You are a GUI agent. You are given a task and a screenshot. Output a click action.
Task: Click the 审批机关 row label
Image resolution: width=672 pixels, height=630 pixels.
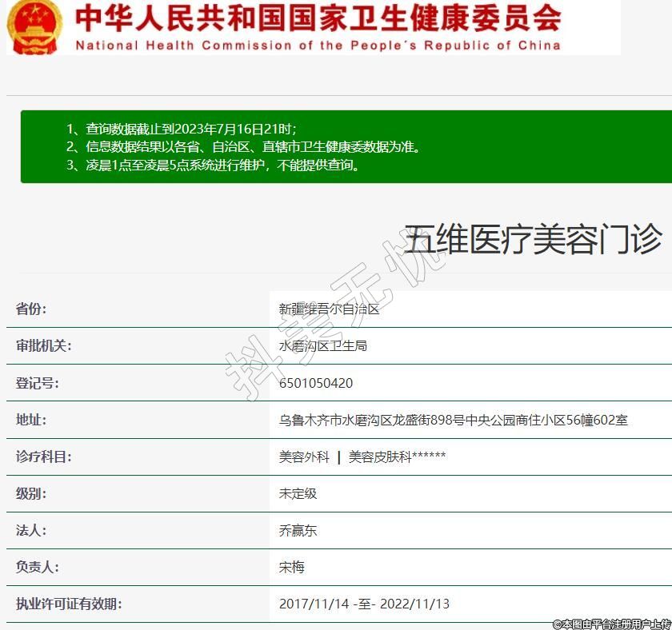click(x=43, y=346)
